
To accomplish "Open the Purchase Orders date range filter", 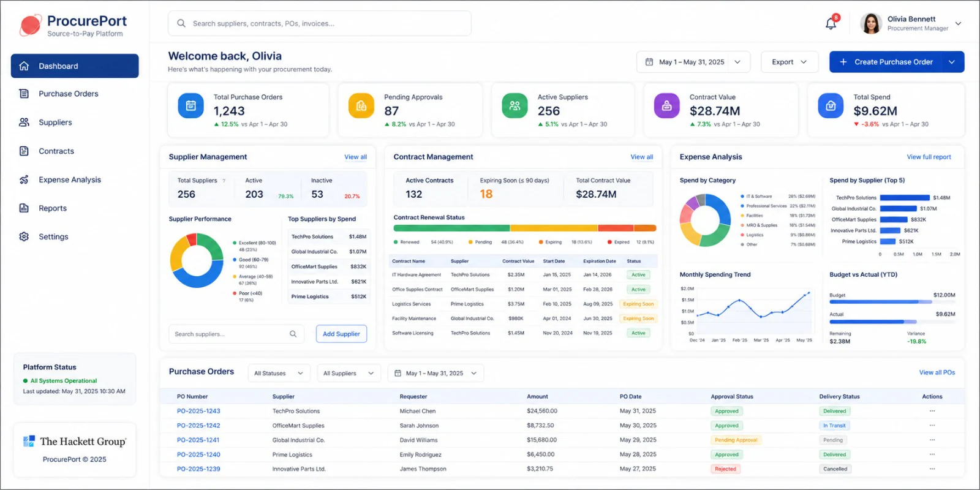I will click(435, 373).
